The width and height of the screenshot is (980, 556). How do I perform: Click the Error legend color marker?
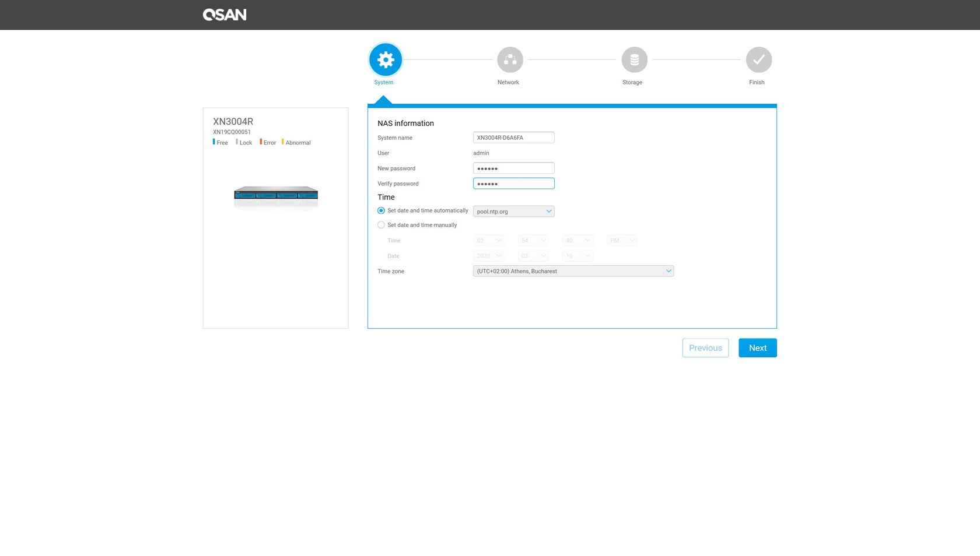(x=261, y=142)
